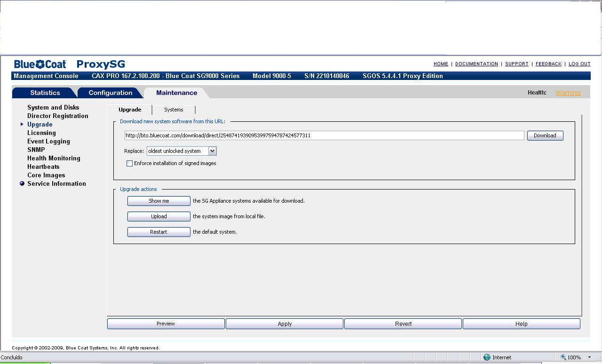Open Director Registration in sidebar

[x=58, y=116]
